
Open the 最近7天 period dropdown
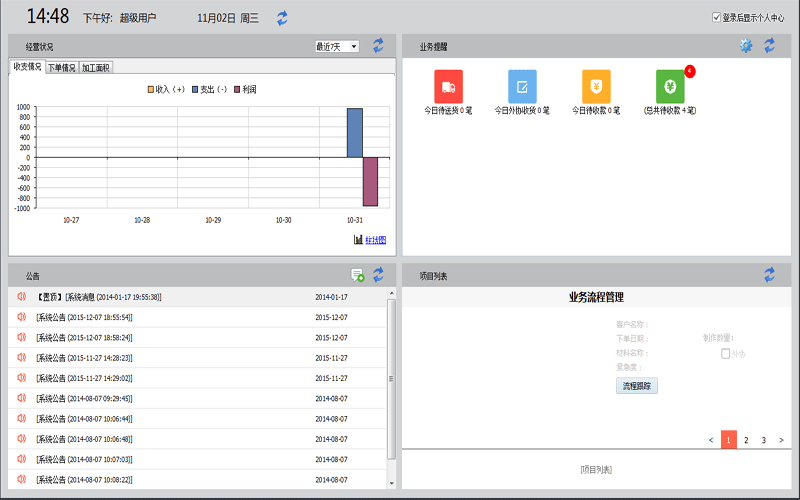(337, 46)
